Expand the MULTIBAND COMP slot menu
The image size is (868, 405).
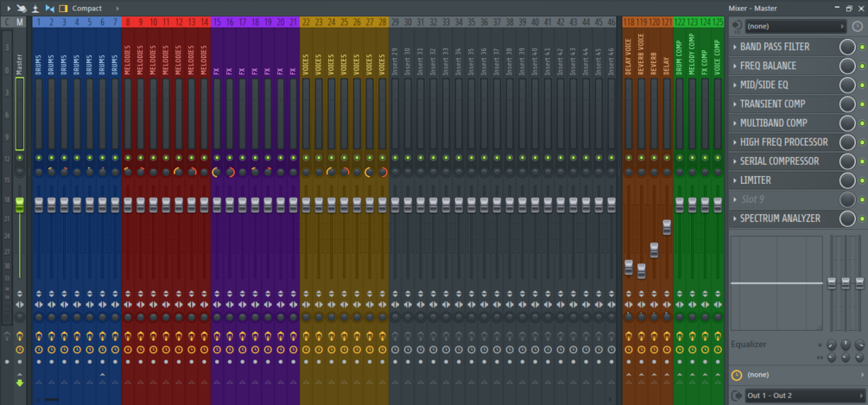coord(735,123)
